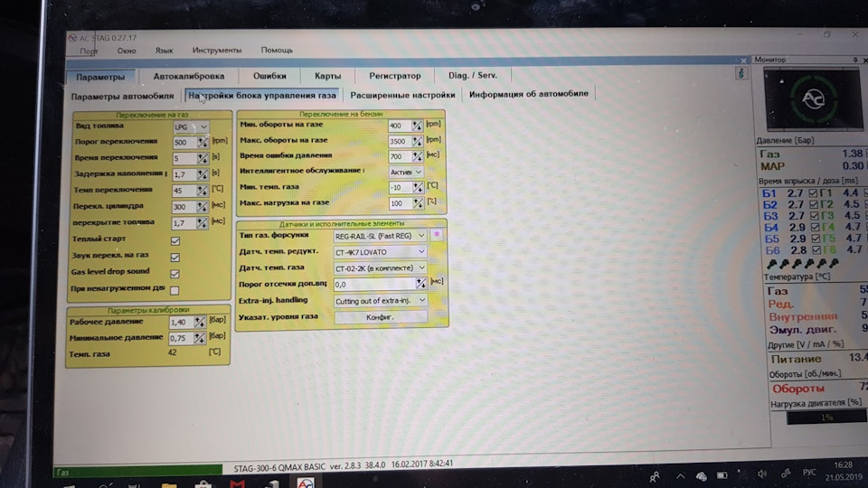868x488 pixels.
Task: Switch to the Карты tab
Action: pos(327,76)
